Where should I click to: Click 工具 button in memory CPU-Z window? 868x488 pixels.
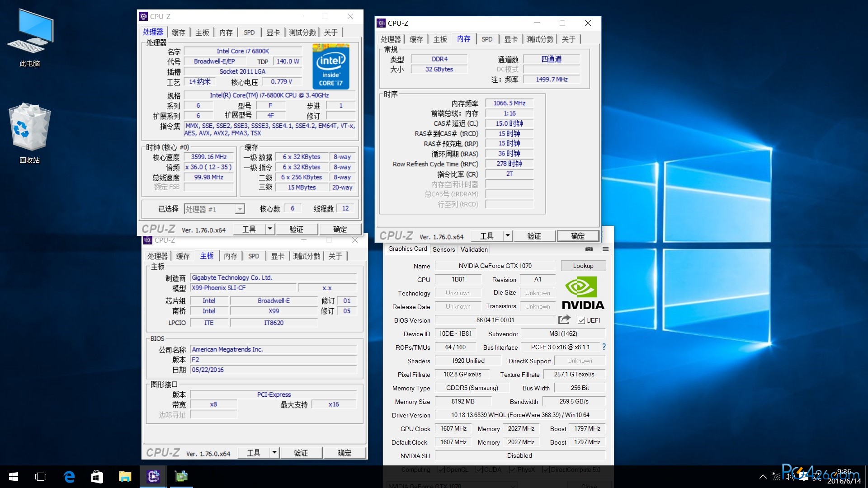[x=487, y=236]
